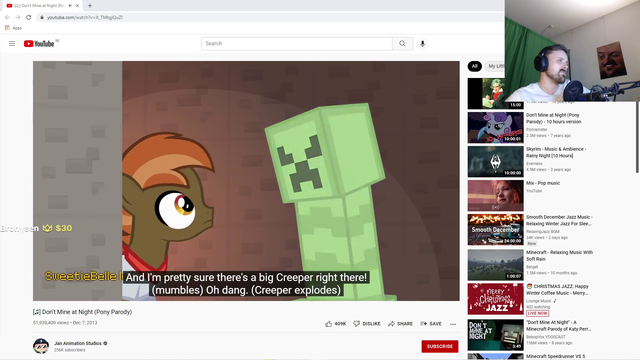Select the My Little filter chip

[495, 66]
